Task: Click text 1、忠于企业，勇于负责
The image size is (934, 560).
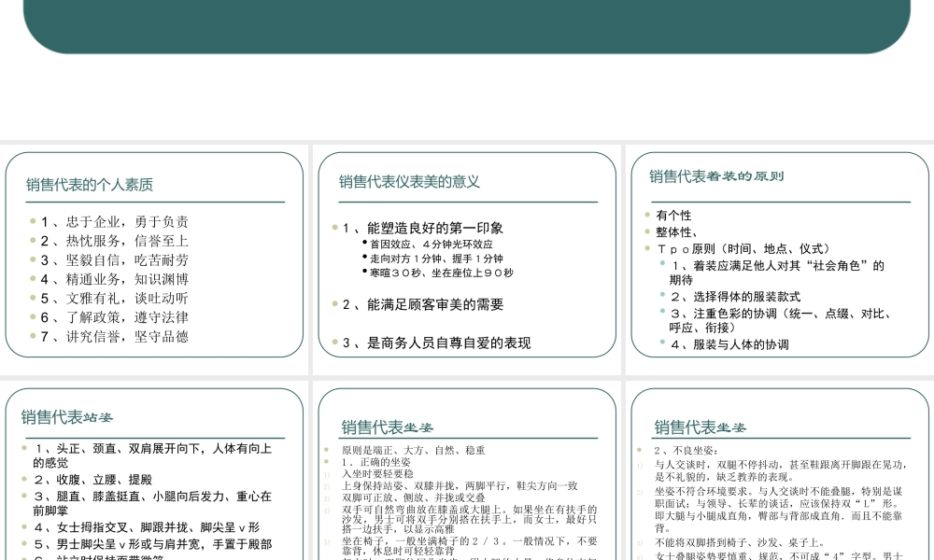Action: [114, 222]
